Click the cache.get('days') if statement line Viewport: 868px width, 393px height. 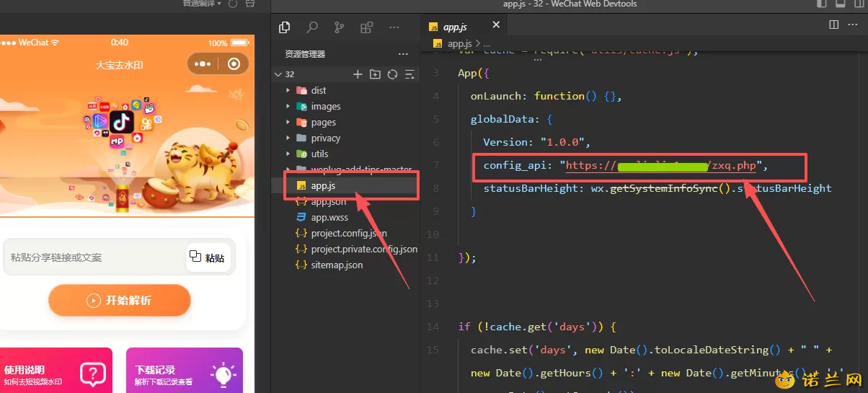click(x=537, y=327)
